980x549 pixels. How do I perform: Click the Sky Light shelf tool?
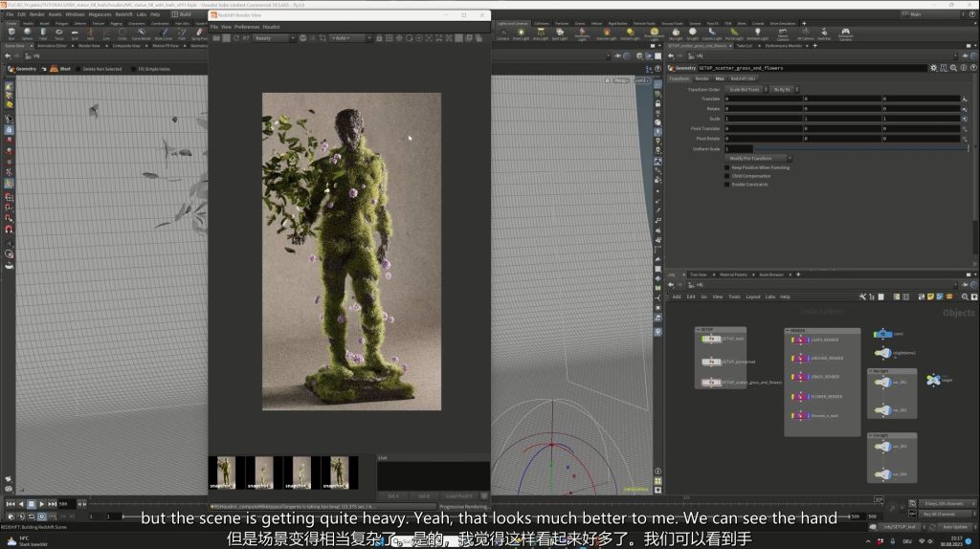[x=676, y=33]
